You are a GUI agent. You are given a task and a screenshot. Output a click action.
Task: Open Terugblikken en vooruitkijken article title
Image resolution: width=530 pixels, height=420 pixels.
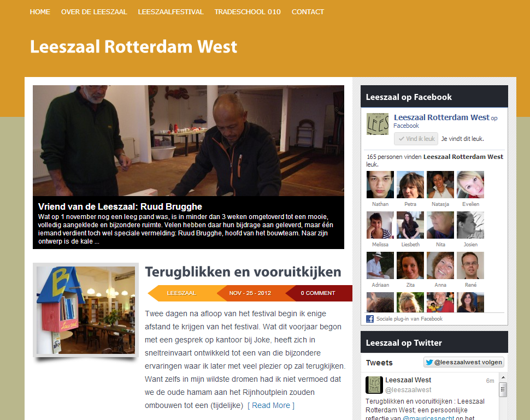point(243,272)
